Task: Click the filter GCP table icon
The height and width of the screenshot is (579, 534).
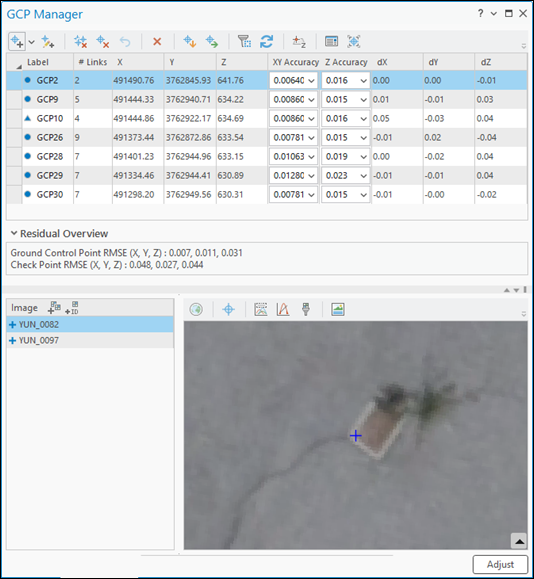Action: point(244,41)
